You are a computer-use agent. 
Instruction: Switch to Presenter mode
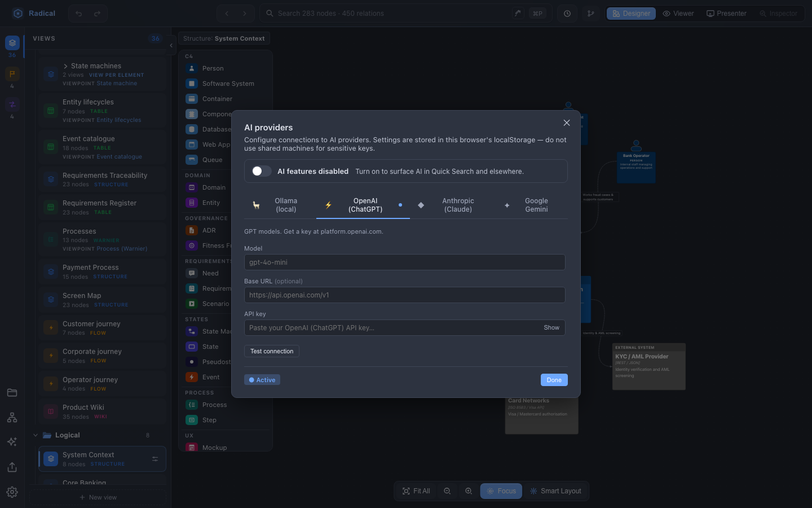coord(726,14)
